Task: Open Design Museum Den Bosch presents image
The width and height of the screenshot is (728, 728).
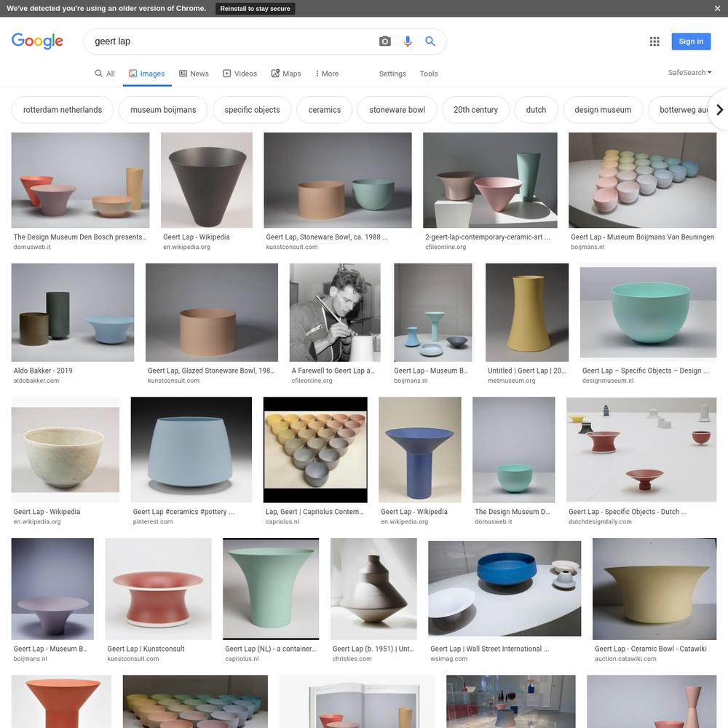Action: 80,180
